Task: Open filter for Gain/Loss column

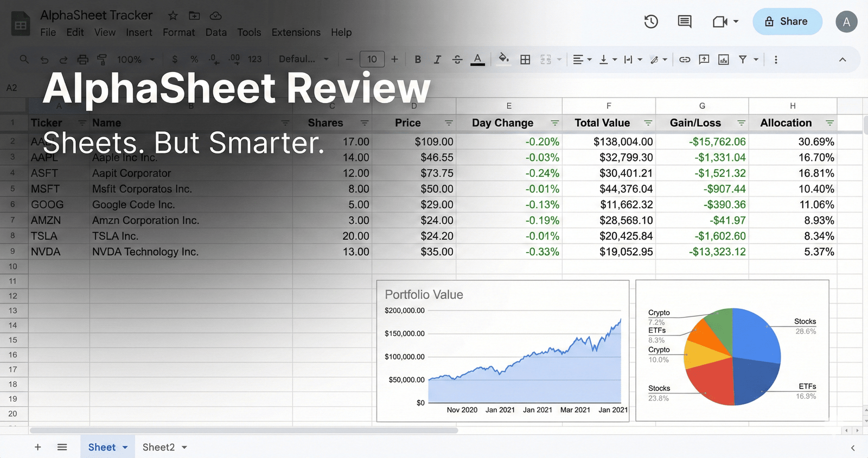Action: [741, 123]
